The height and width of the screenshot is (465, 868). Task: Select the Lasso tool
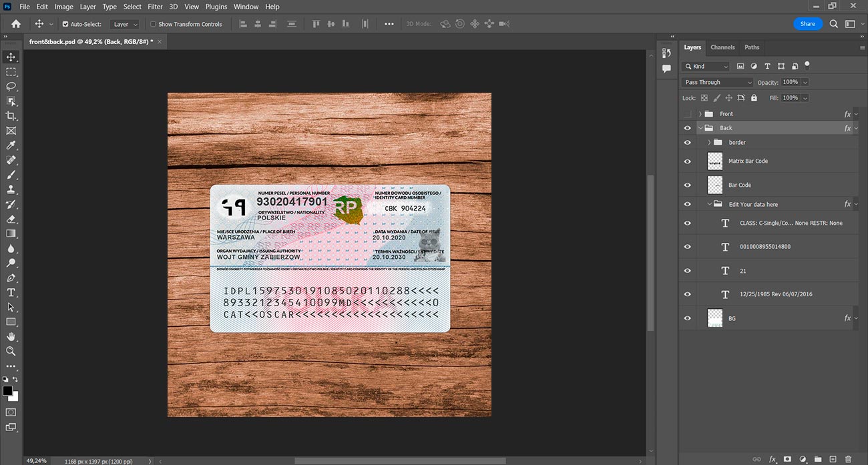point(11,87)
